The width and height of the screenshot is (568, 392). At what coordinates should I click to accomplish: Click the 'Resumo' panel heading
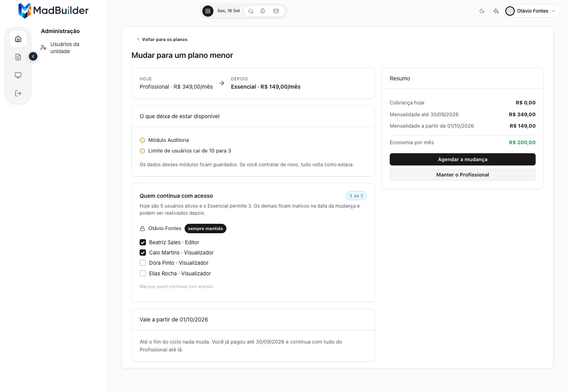(400, 78)
